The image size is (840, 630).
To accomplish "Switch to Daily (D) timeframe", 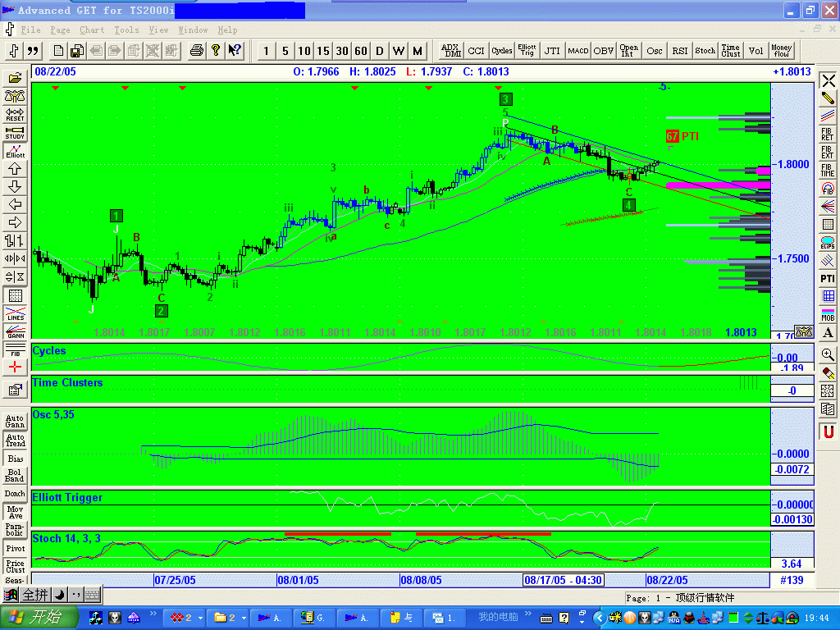I will click(x=379, y=51).
